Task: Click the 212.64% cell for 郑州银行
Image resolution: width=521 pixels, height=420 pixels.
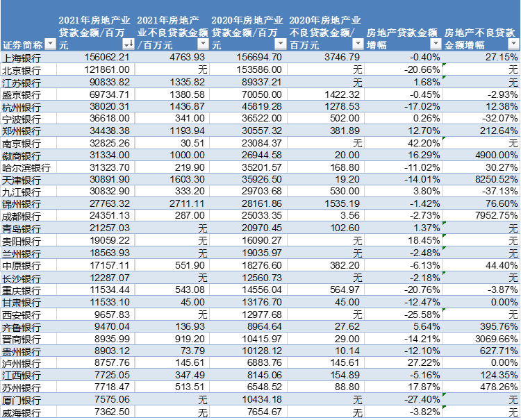Action: [481, 131]
